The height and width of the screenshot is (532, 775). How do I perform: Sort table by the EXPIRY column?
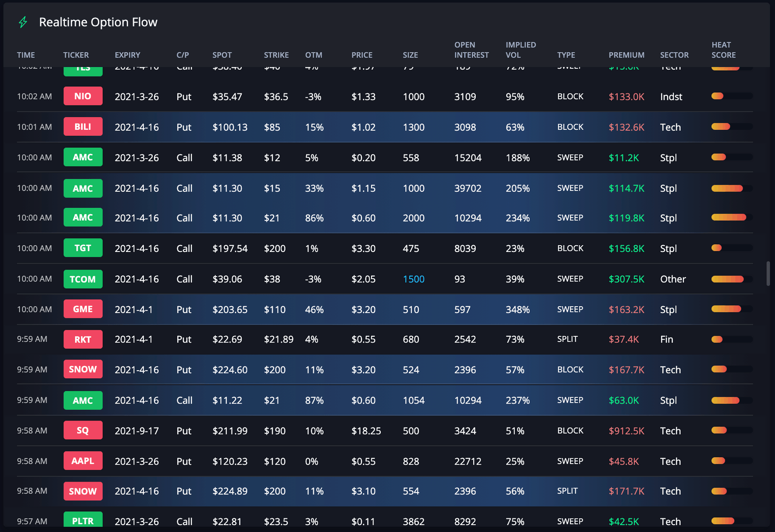pyautogui.click(x=127, y=55)
